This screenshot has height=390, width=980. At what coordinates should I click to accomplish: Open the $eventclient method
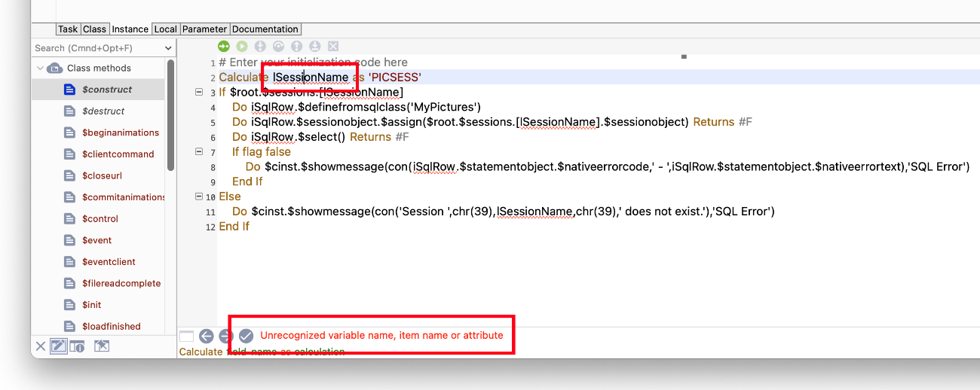click(109, 262)
